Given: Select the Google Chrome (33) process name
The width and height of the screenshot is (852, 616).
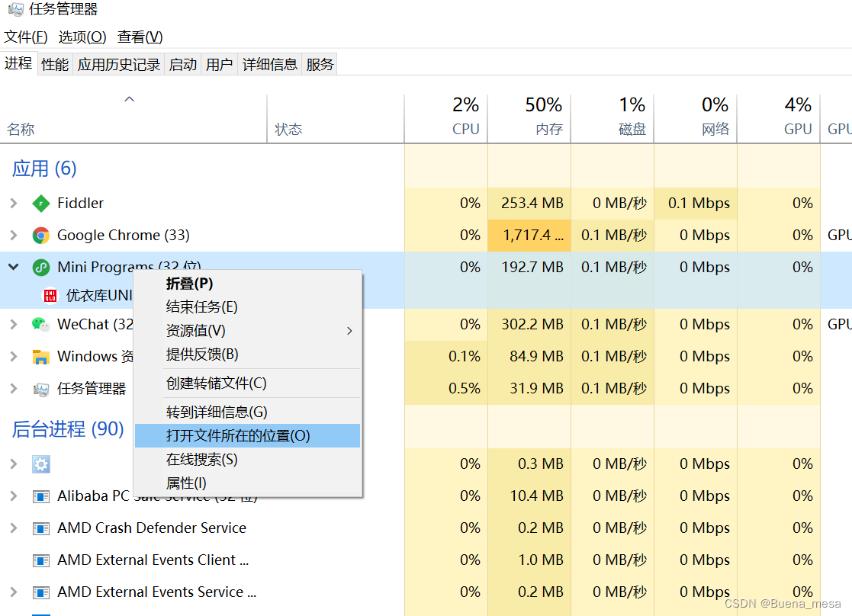Looking at the screenshot, I should click(x=124, y=236).
